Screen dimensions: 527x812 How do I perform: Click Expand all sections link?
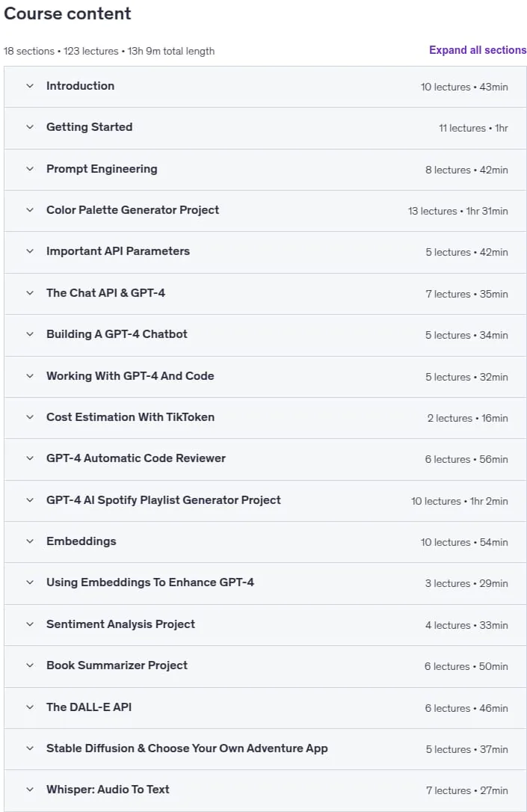[x=478, y=50]
